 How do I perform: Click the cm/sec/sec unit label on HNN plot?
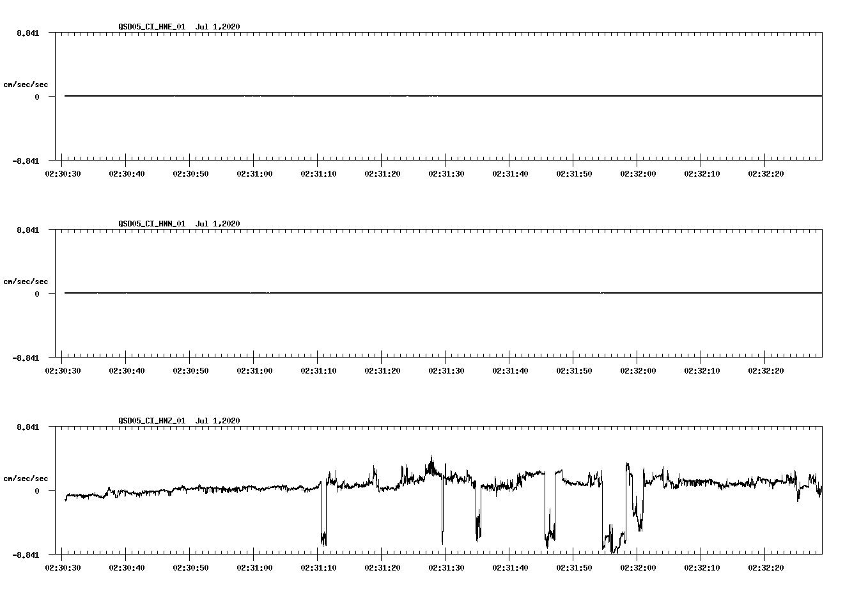click(26, 282)
